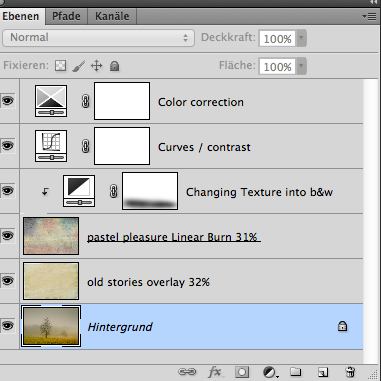The height and width of the screenshot is (381, 381).
Task: Switch to the Kanäle tab
Action: [112, 16]
